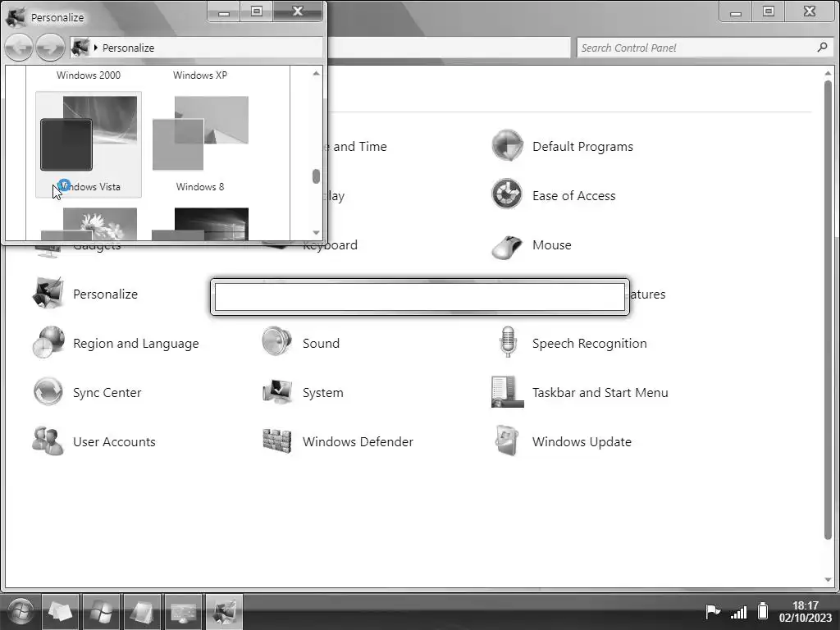Click the search magnifier in Control Panel
This screenshot has height=630, width=840.
click(822, 48)
